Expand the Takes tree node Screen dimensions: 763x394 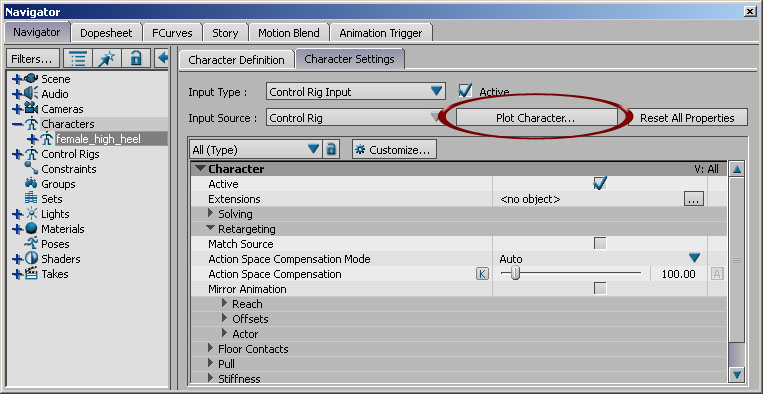(x=17, y=274)
